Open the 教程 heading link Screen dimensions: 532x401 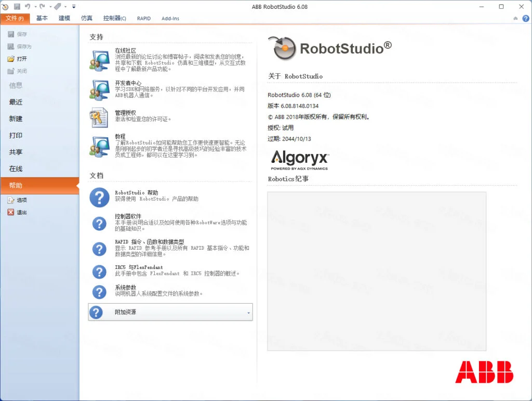120,136
